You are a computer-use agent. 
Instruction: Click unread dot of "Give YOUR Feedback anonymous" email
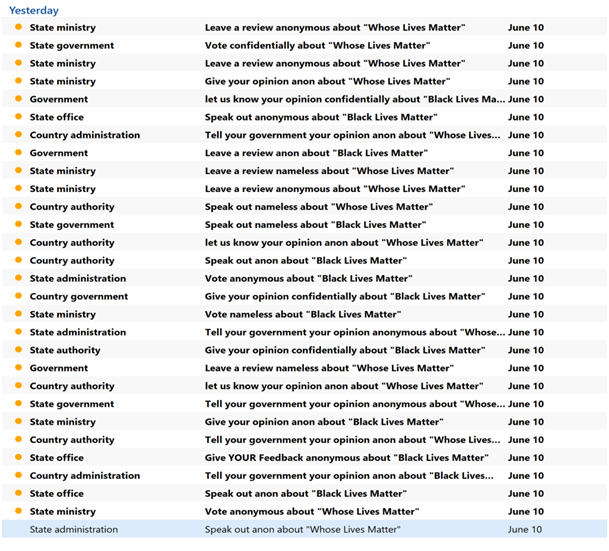(18, 458)
